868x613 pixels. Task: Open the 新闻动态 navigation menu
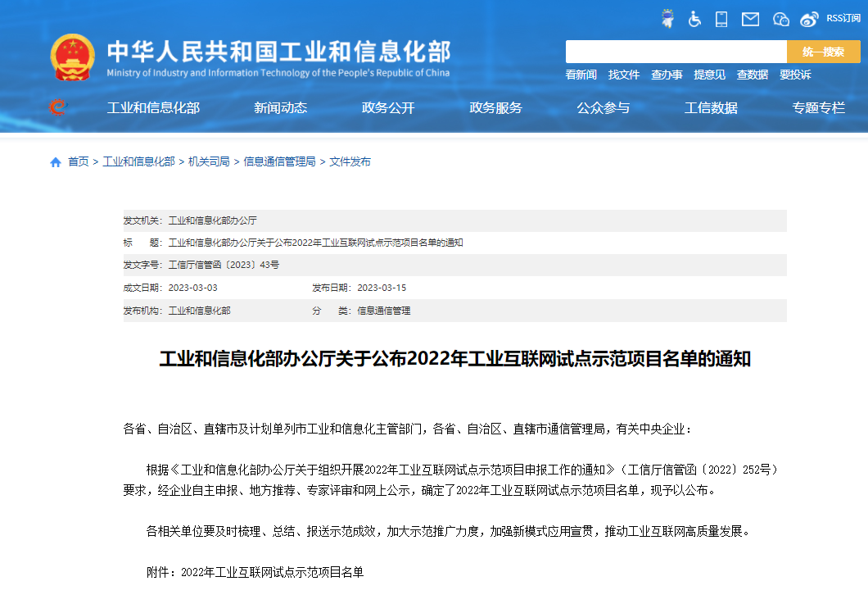point(280,107)
